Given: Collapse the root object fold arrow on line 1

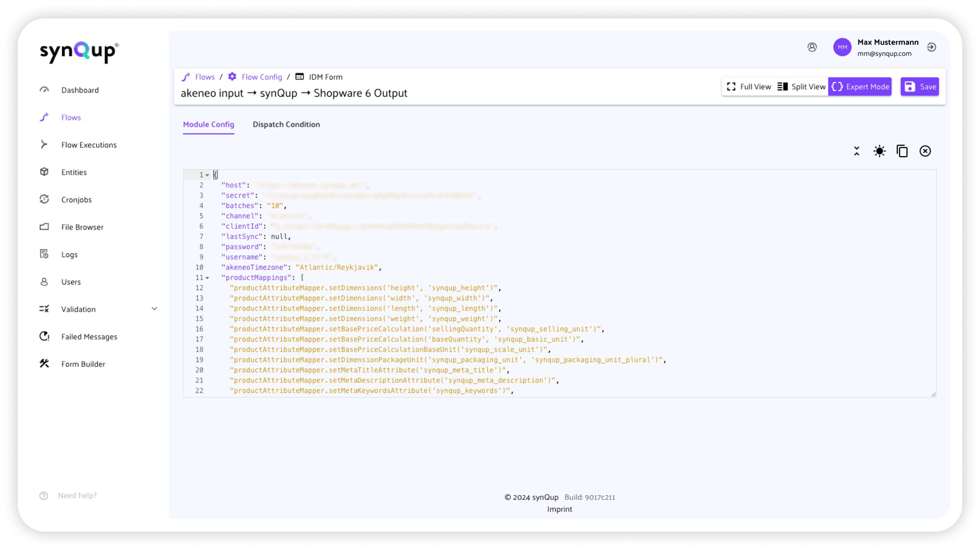Looking at the screenshot, I should pos(207,175).
